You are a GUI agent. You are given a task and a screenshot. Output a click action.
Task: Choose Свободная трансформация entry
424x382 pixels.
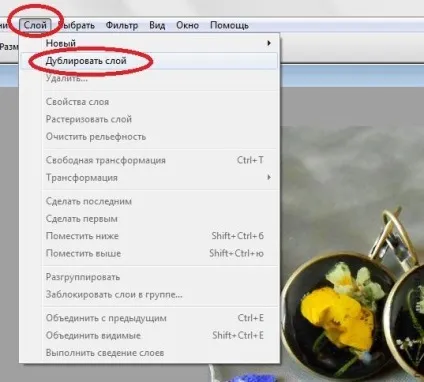tap(149, 160)
